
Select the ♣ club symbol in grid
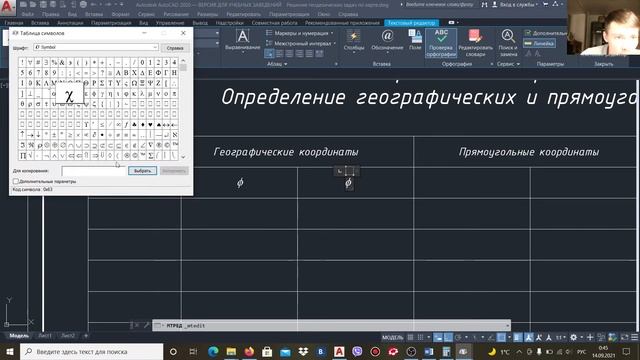point(134,124)
